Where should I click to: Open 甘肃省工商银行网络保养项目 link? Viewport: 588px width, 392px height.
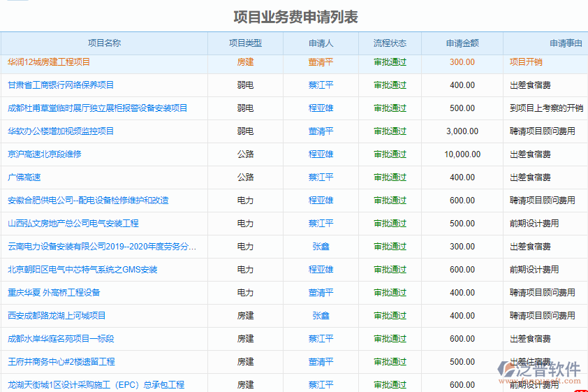61,85
